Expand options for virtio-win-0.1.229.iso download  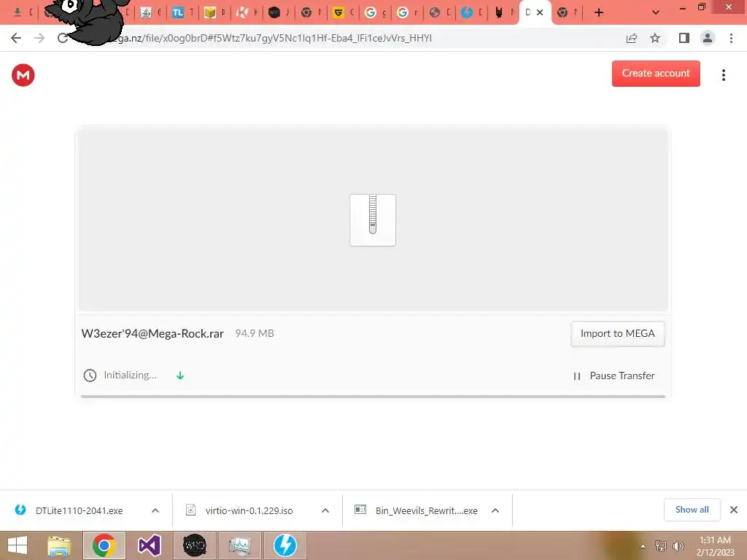click(x=325, y=510)
